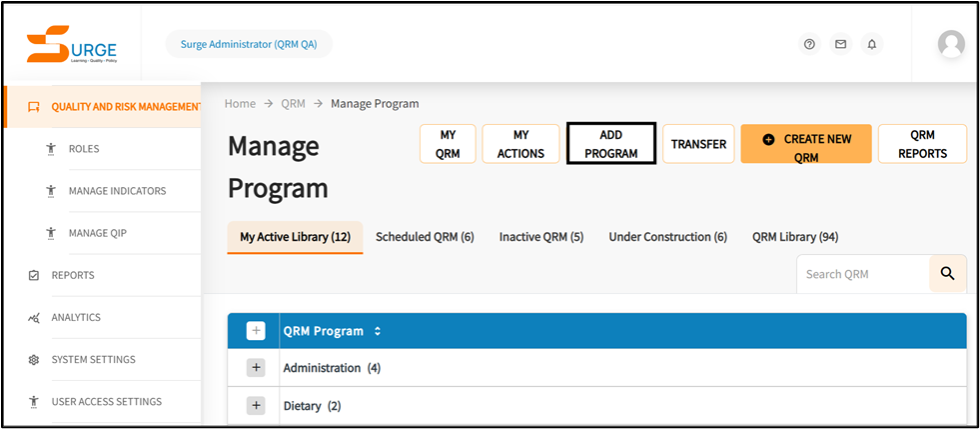This screenshot has height=429, width=980.
Task: Click into the Search QRM field
Action: pyautogui.click(x=862, y=274)
